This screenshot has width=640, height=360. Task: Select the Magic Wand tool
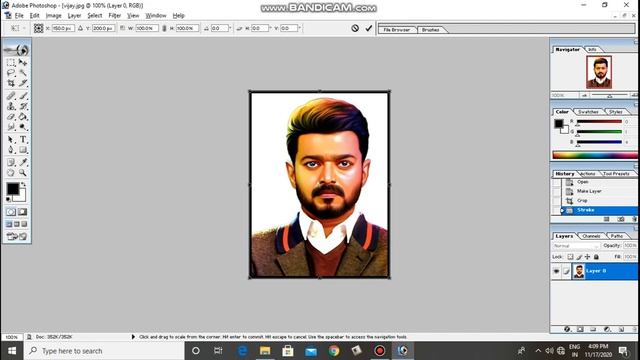click(x=23, y=73)
